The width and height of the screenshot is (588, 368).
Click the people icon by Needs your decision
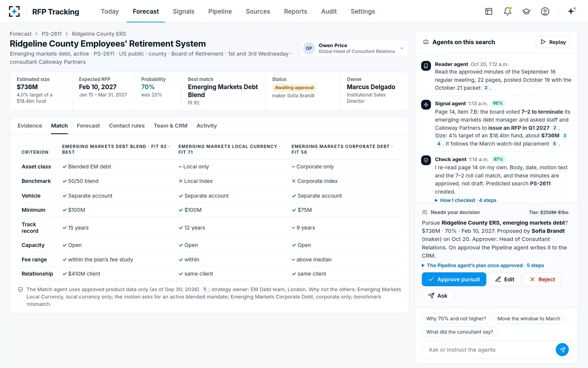coord(425,212)
